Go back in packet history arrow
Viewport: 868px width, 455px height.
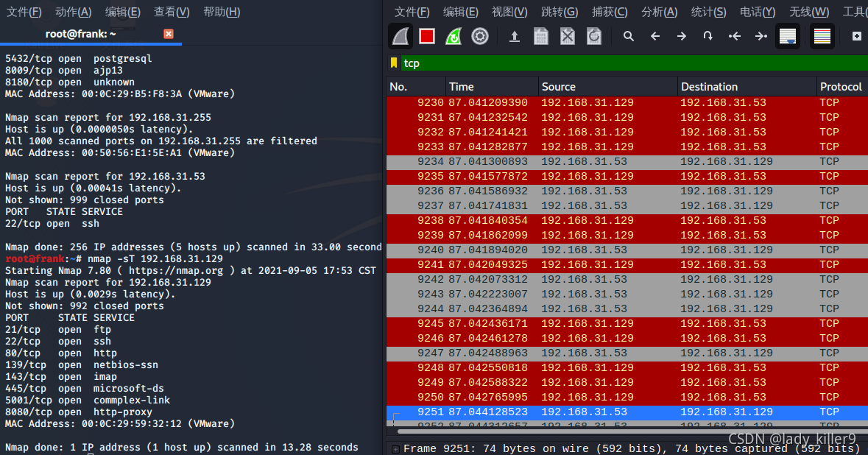click(655, 37)
